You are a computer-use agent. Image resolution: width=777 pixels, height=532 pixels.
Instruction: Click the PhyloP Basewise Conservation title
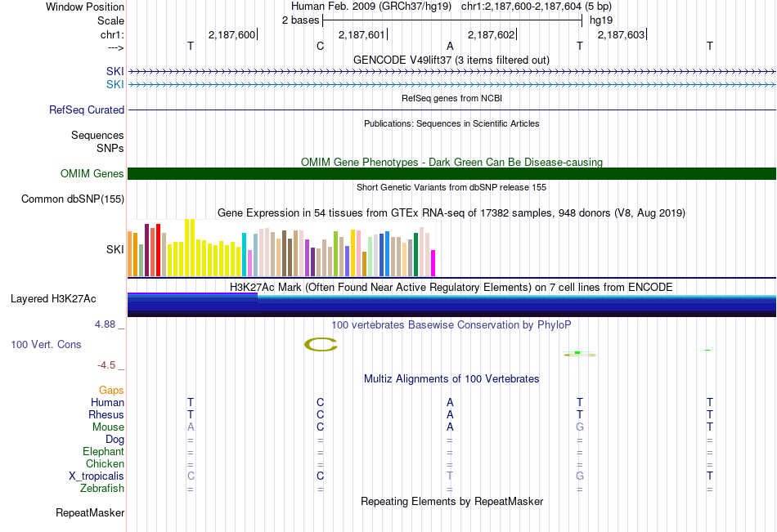tap(451, 325)
